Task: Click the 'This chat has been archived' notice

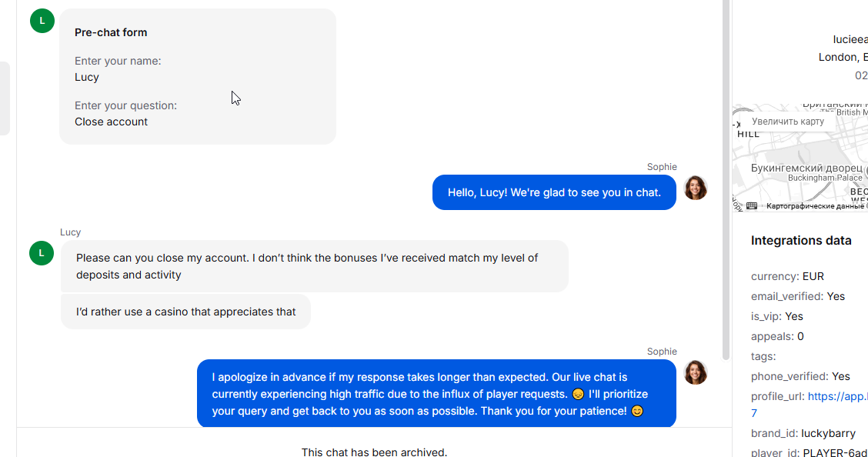Action: 374,452
